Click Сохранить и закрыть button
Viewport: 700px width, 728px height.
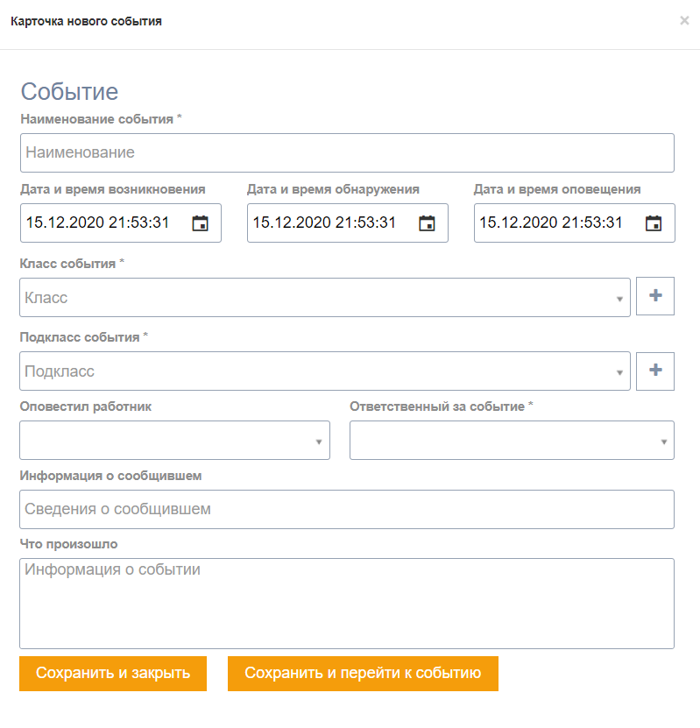pyautogui.click(x=113, y=674)
